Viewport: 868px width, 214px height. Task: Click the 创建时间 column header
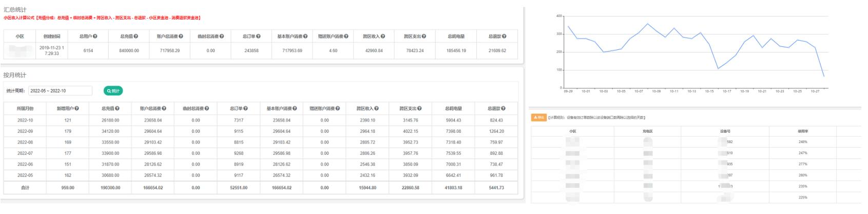click(52, 37)
